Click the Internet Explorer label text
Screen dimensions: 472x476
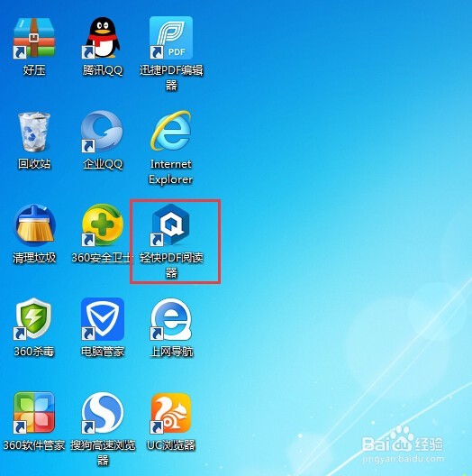pyautogui.click(x=171, y=172)
